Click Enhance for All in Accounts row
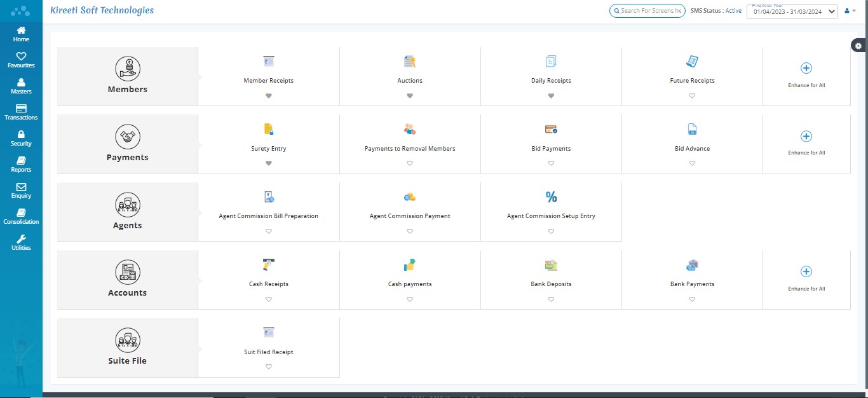 coord(806,272)
